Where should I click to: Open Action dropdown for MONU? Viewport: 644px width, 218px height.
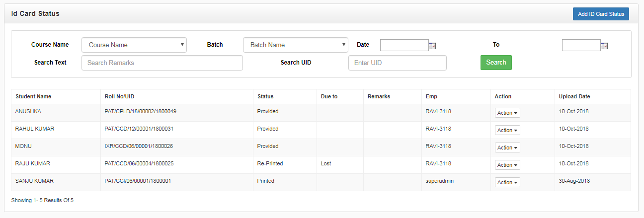tap(507, 147)
